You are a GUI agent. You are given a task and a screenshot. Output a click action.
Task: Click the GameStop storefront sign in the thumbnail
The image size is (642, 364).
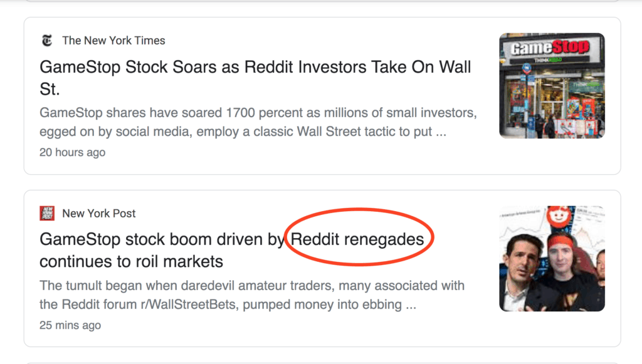pyautogui.click(x=550, y=48)
